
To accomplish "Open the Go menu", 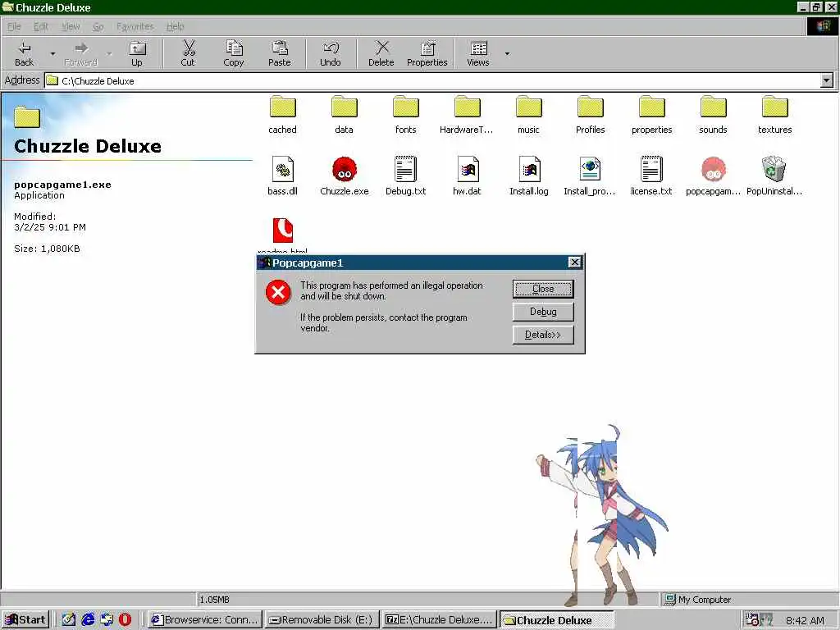I will [x=98, y=26].
